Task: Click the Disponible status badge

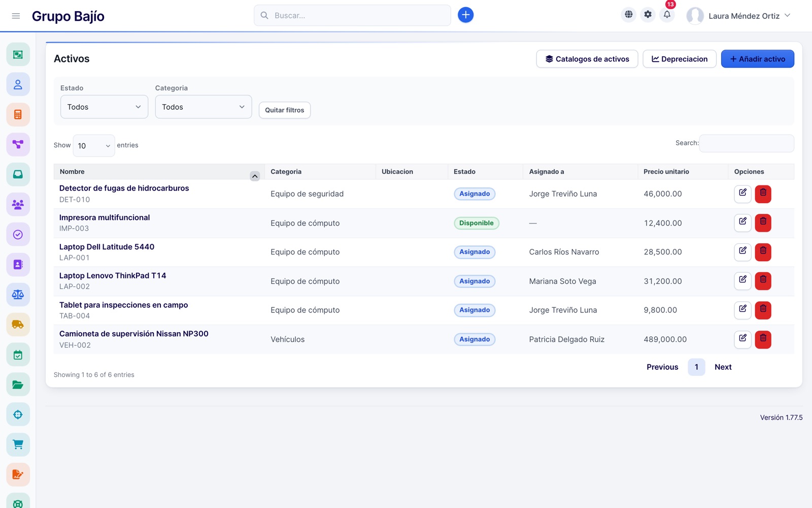Action: pos(476,223)
